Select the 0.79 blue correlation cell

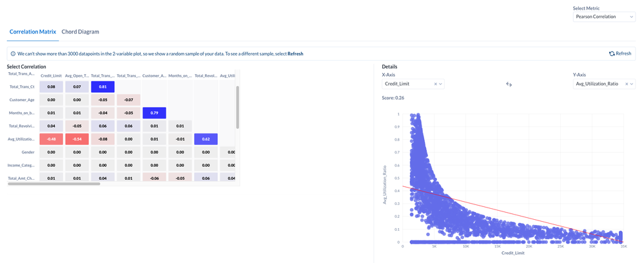pyautogui.click(x=154, y=113)
